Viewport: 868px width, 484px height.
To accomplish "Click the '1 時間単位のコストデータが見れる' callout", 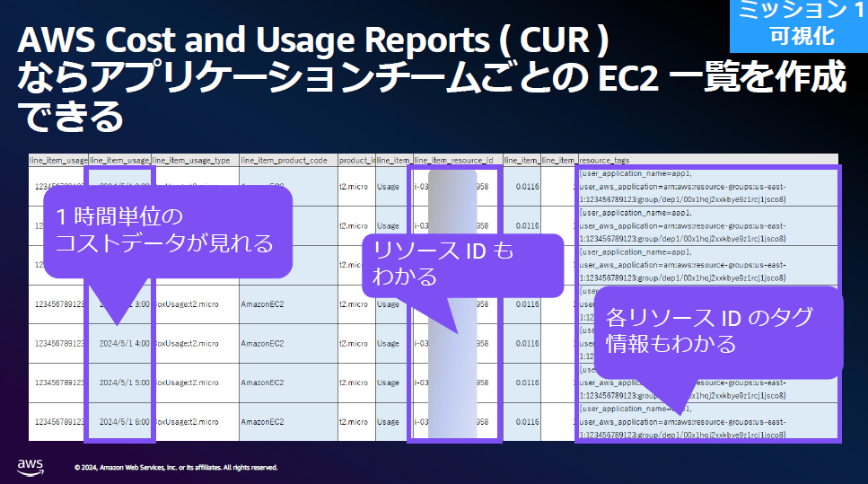I will [168, 232].
